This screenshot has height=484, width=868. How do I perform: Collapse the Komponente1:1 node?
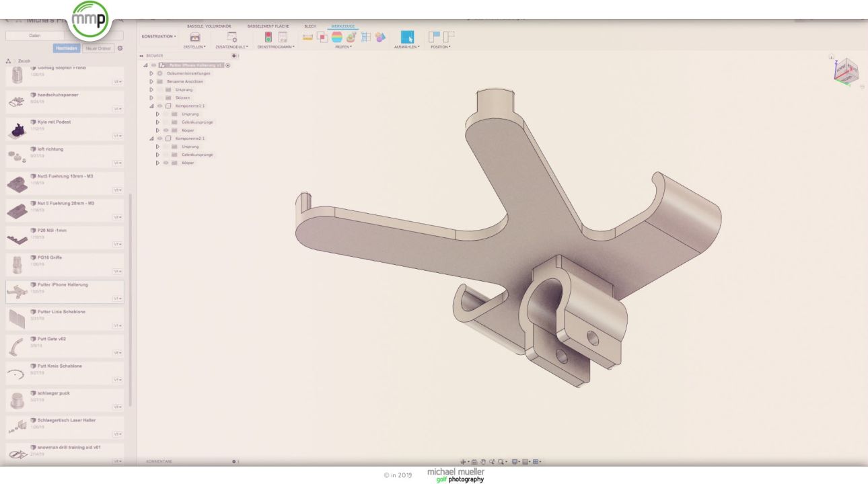[x=151, y=106]
